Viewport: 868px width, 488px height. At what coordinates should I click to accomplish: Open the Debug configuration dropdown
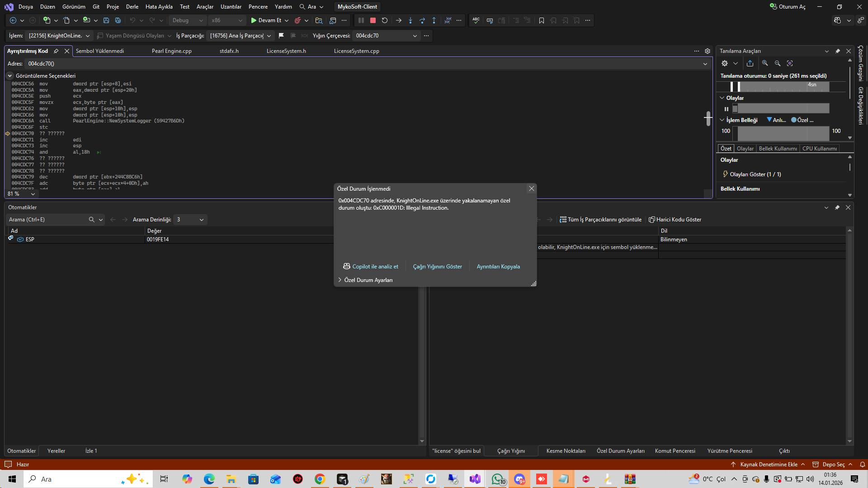188,20
